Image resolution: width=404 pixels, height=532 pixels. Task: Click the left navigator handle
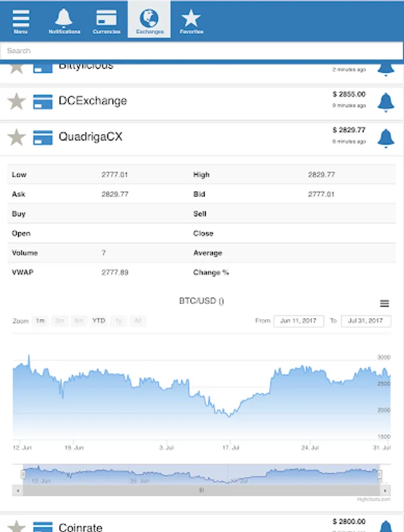[x=23, y=474]
